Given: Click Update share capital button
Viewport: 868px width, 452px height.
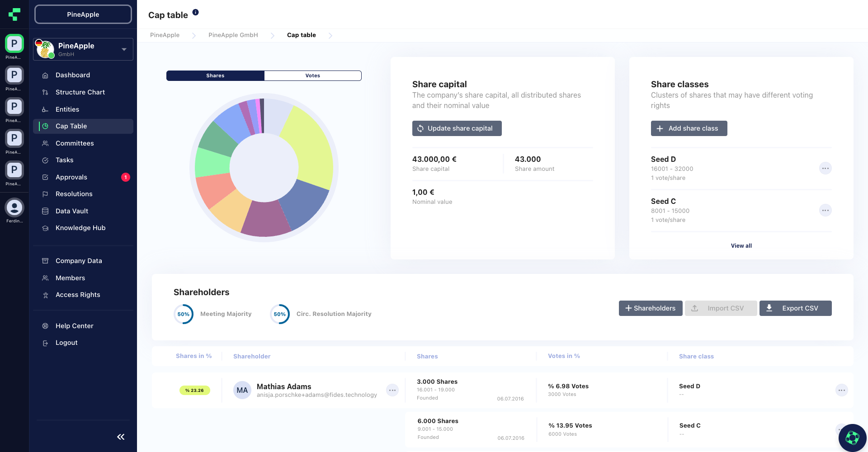Looking at the screenshot, I should (457, 128).
